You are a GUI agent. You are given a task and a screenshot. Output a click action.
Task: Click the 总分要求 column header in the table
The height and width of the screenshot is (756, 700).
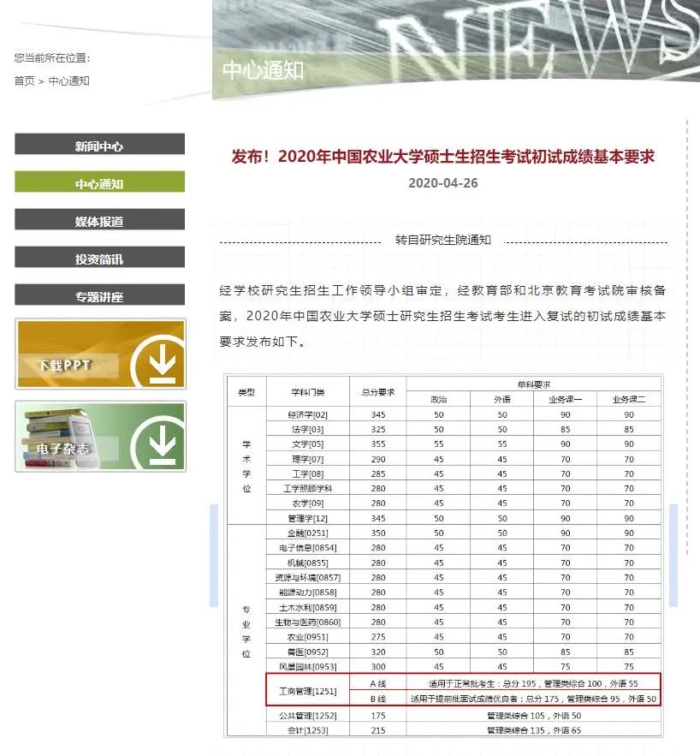[x=377, y=392]
